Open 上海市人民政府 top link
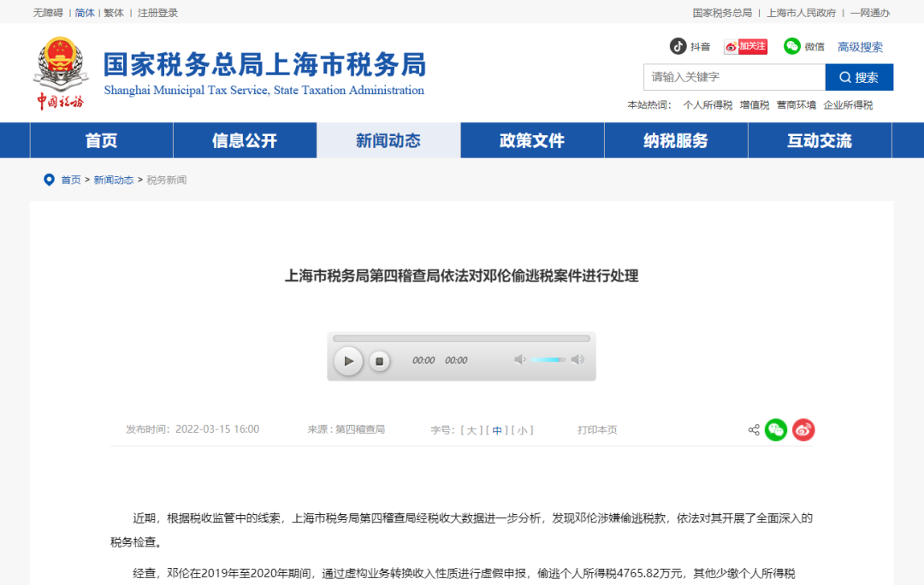The height and width of the screenshot is (585, 924). [x=801, y=13]
